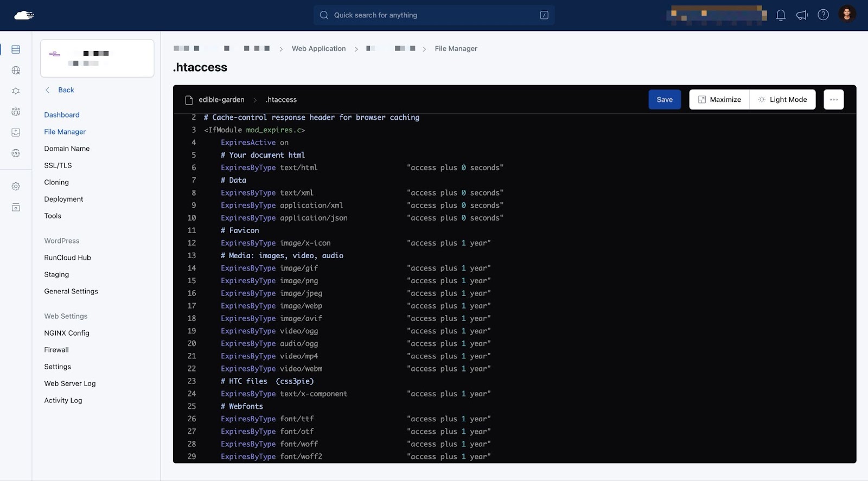Open the notifications bell
Viewport: 868px width, 481px height.
click(x=781, y=15)
